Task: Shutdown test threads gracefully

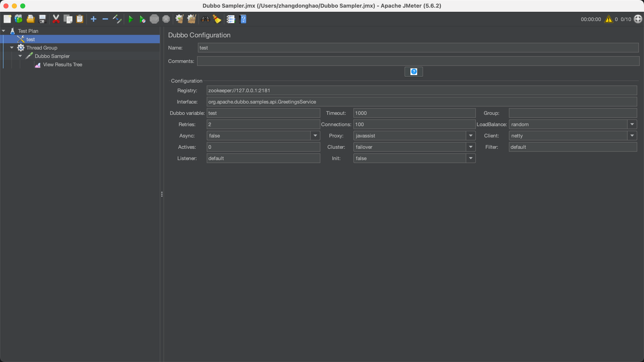Action: coord(166,19)
